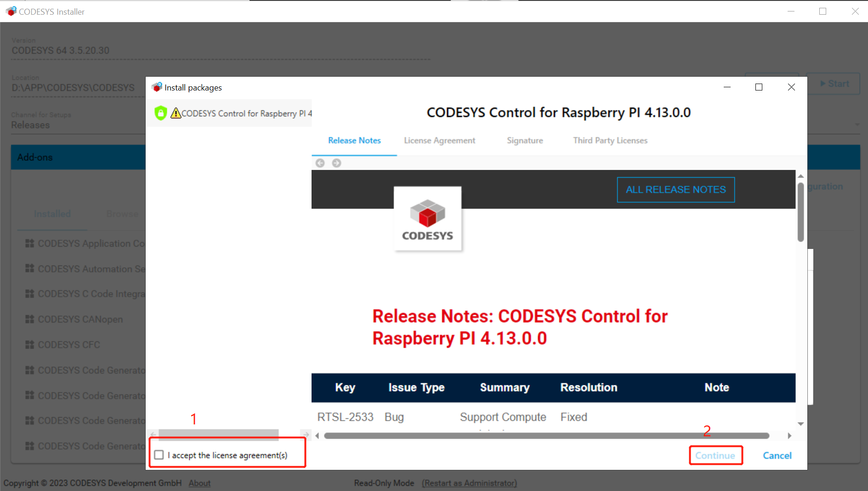This screenshot has width=868, height=491.
Task: Click the Key column header
Action: pos(345,387)
